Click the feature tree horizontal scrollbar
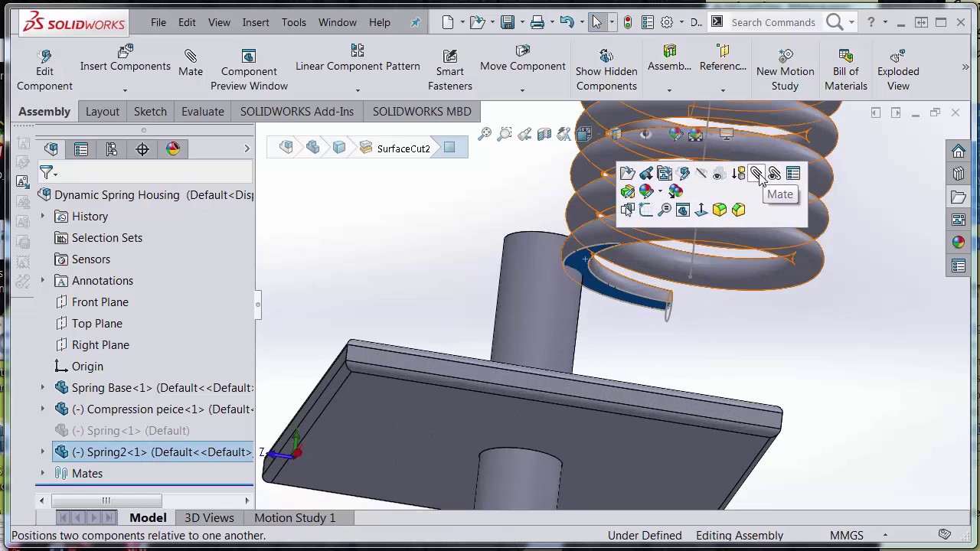This screenshot has height=551, width=980. [x=107, y=500]
